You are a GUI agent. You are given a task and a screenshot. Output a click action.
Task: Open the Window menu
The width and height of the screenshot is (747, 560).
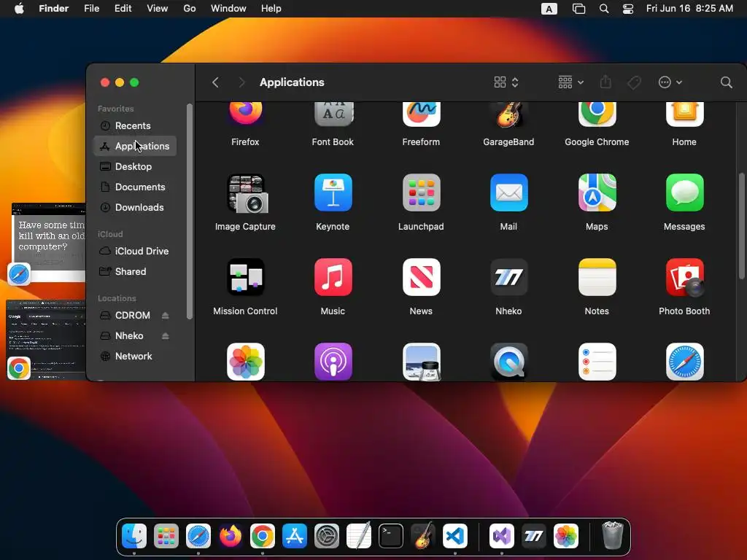coord(228,9)
